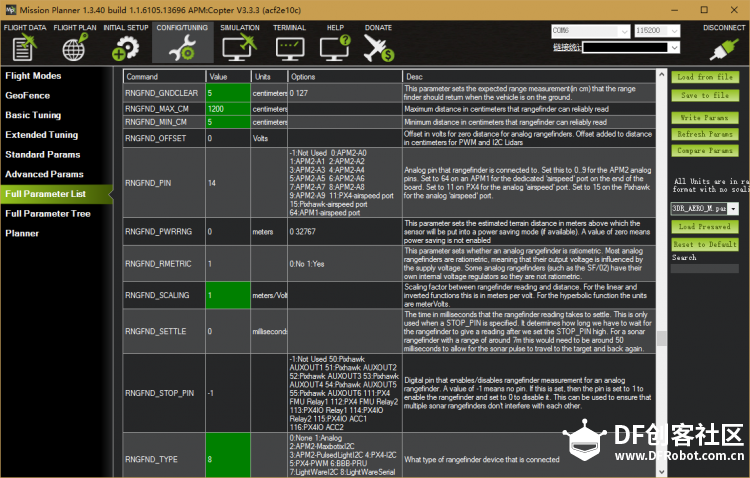Select Full Parameter List in sidebar
This screenshot has height=478, width=750.
(56, 194)
